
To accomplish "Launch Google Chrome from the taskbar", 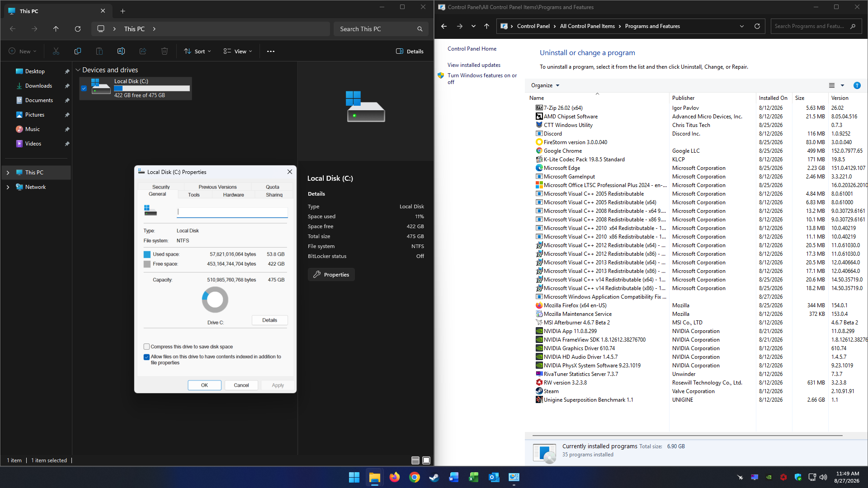I will click(x=415, y=477).
